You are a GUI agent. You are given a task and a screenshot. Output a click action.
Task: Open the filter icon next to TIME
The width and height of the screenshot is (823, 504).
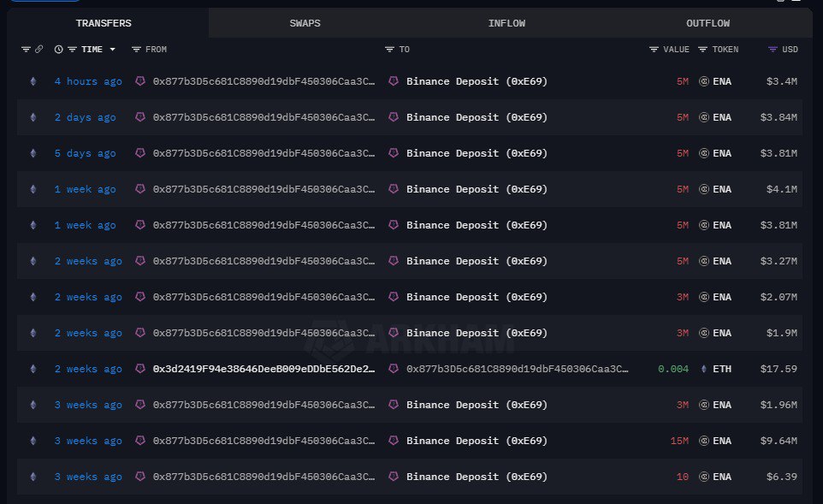[73, 50]
